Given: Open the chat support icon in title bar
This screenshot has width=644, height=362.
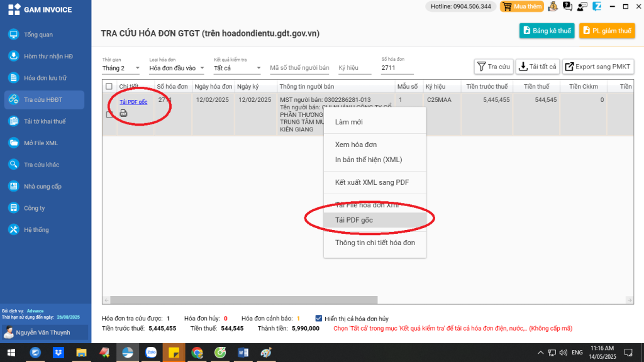Looking at the screenshot, I should click(568, 6).
